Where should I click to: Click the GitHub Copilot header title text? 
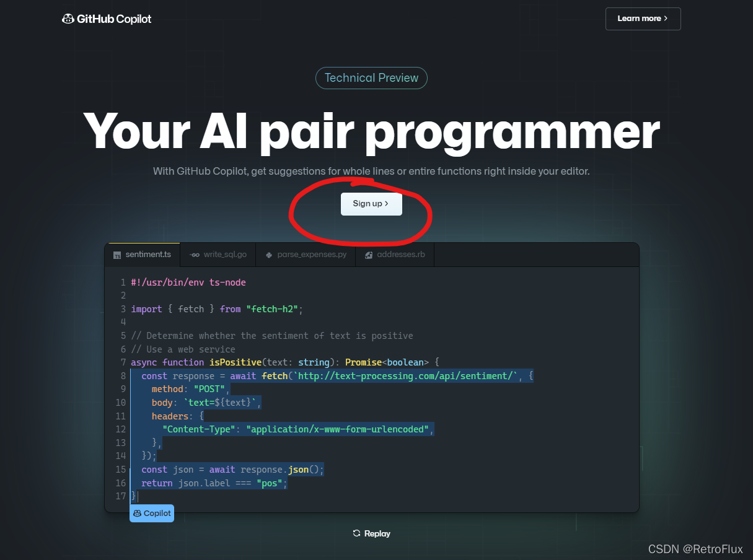pos(114,19)
